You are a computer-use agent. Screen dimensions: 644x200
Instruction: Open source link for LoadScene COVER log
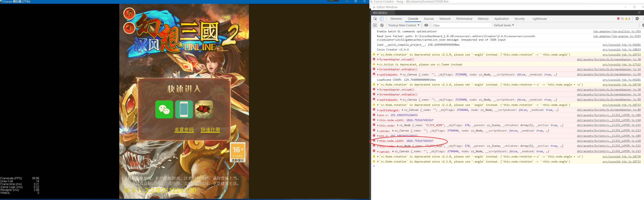pyautogui.click(x=621, y=80)
